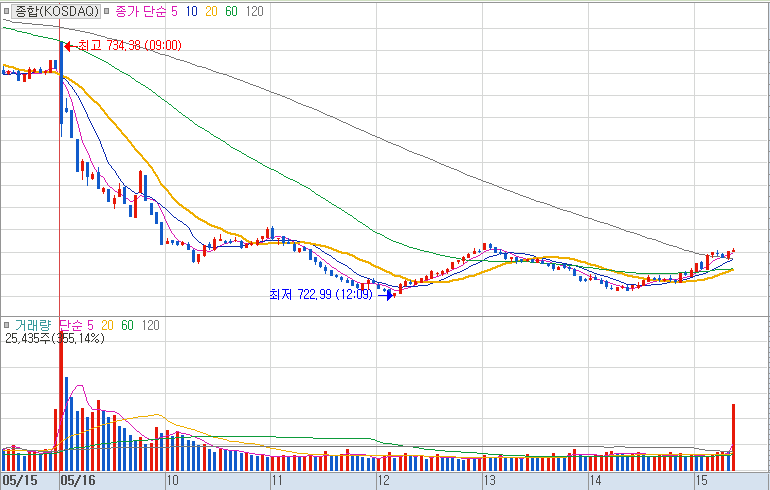Toggle the square icon before 거래량
The height and width of the screenshot is (490, 770).
point(6,325)
